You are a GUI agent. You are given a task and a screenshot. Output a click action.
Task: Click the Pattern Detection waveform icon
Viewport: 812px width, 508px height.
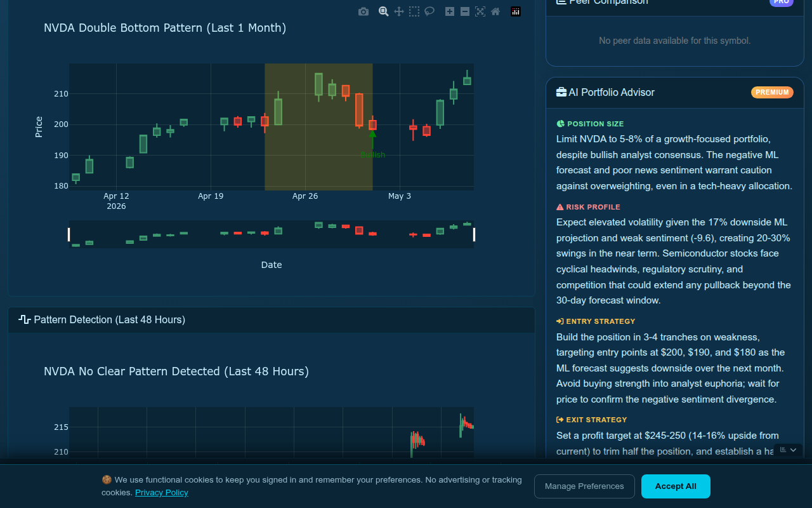(x=25, y=319)
